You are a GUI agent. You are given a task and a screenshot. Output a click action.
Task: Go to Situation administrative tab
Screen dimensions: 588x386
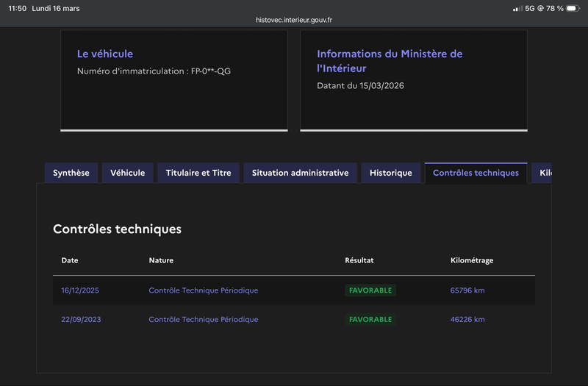(300, 173)
